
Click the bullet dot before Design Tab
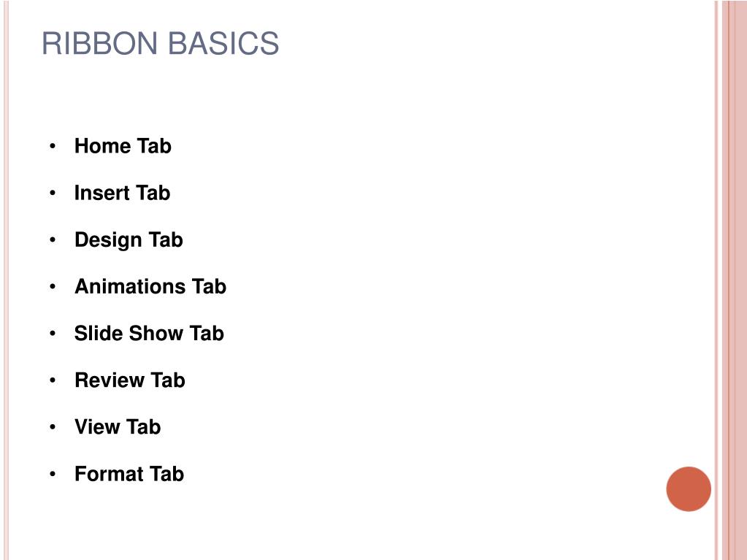point(53,240)
